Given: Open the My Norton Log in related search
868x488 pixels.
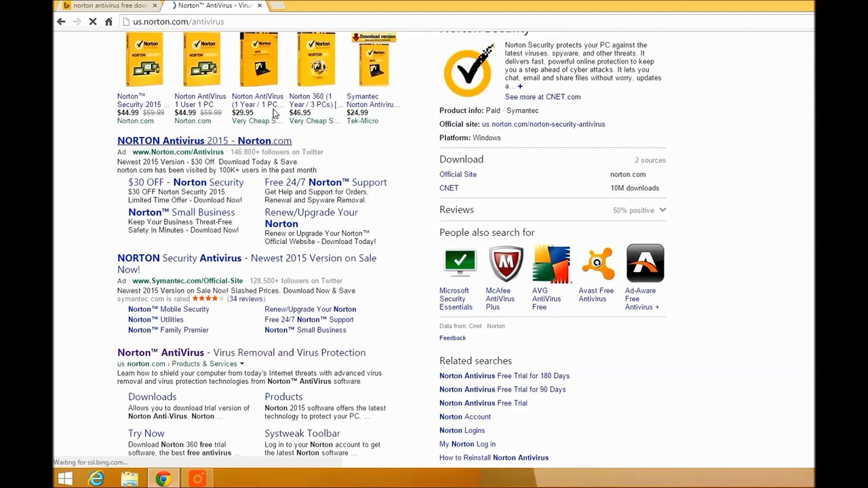Looking at the screenshot, I should coord(467,444).
